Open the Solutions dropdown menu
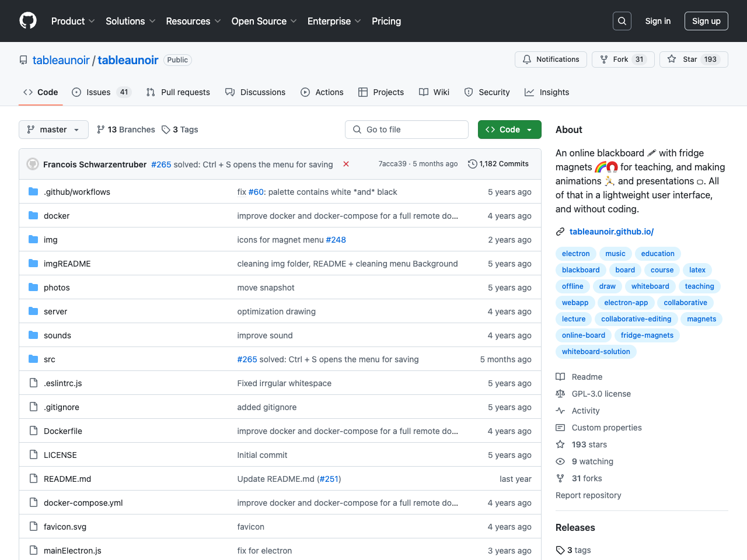This screenshot has width=747, height=560. click(x=131, y=21)
